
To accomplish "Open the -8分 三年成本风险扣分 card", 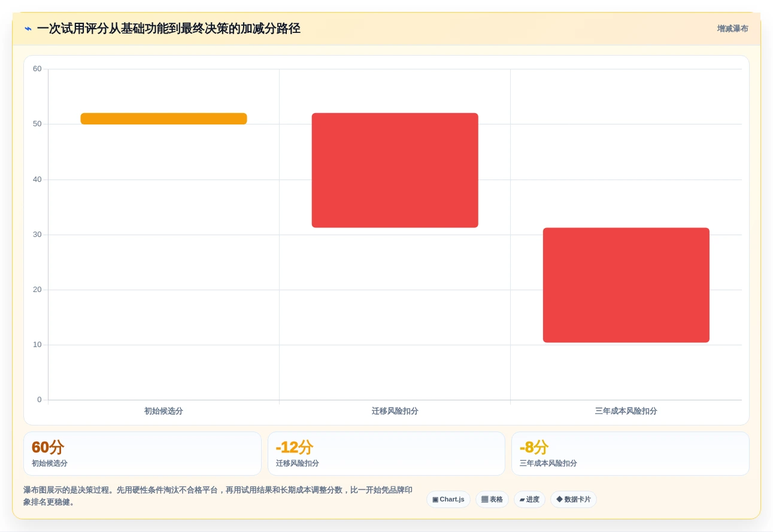I will [x=630, y=454].
